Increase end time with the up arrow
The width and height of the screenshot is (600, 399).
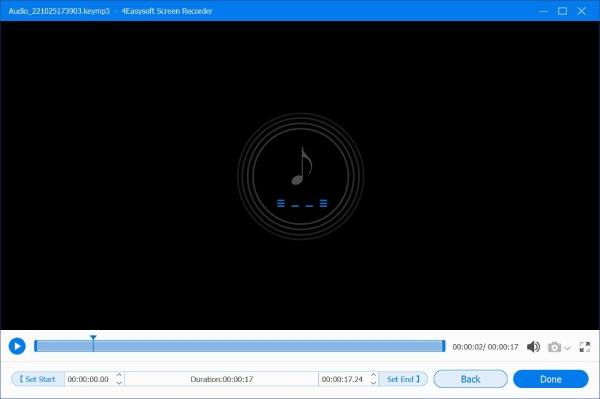coord(373,375)
